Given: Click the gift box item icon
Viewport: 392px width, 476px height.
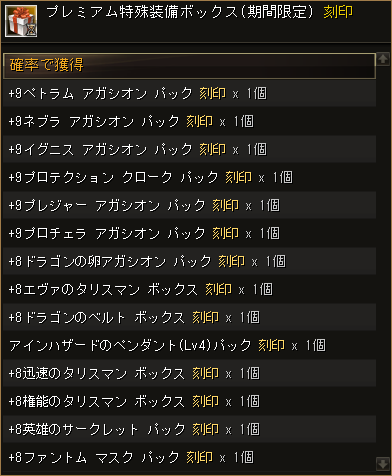Looking at the screenshot, I should [x=21, y=21].
